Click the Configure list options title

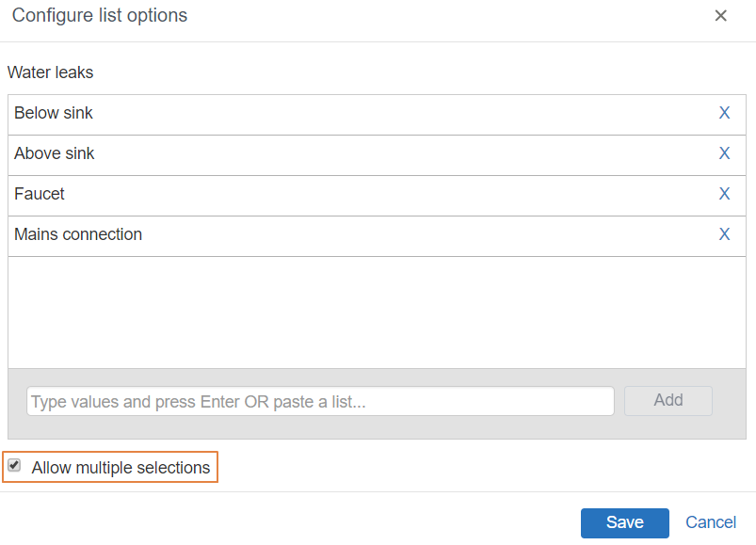point(99,15)
